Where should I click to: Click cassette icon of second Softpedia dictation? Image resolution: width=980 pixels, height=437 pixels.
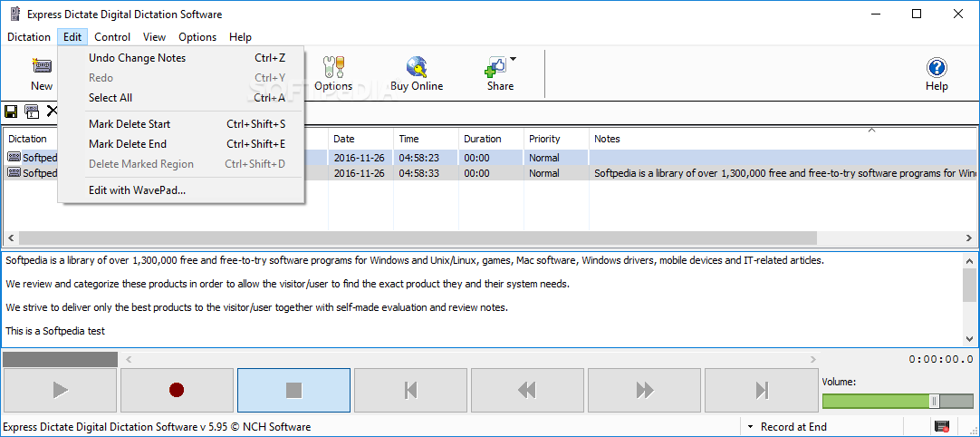point(14,173)
